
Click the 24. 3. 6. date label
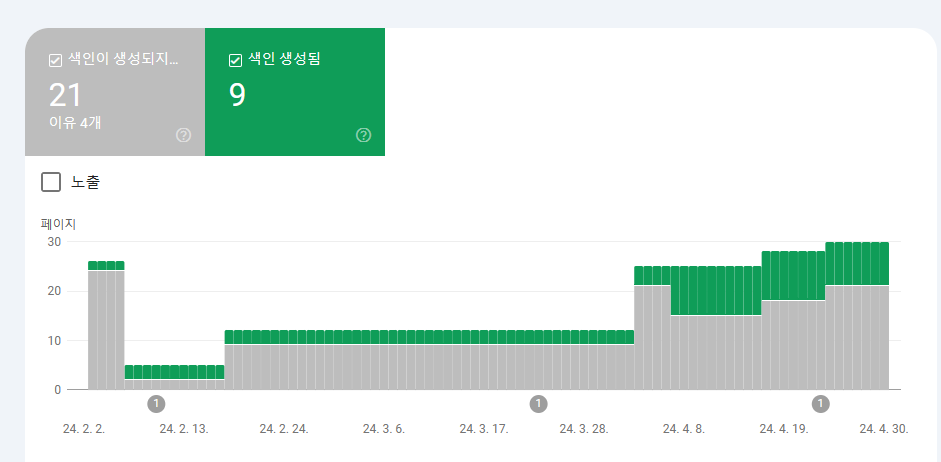pos(383,429)
